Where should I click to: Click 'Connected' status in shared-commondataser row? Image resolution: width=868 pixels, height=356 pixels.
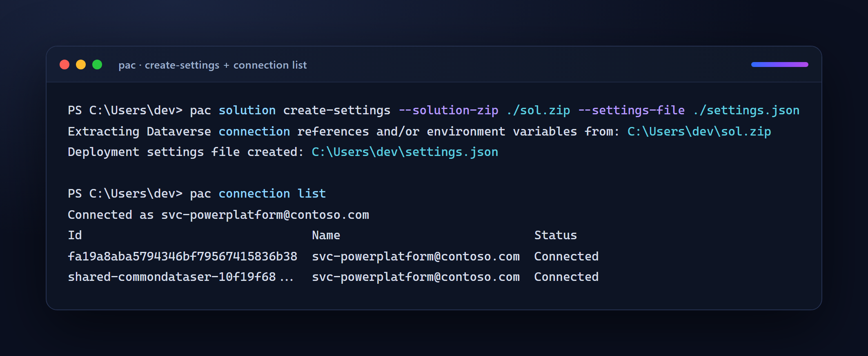566,277
